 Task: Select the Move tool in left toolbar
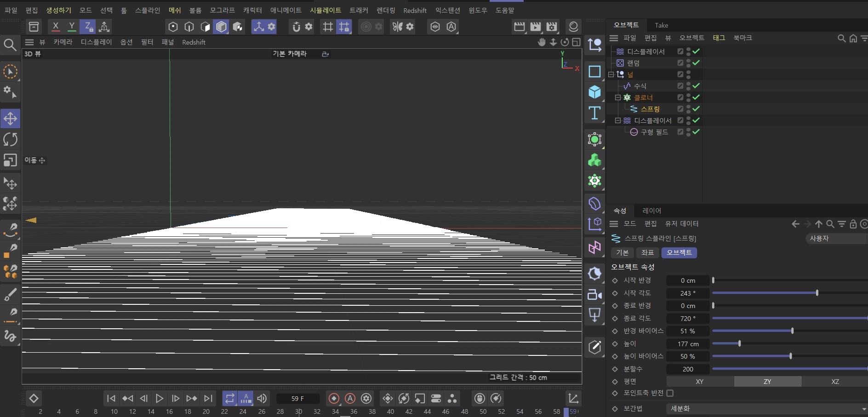[x=10, y=119]
